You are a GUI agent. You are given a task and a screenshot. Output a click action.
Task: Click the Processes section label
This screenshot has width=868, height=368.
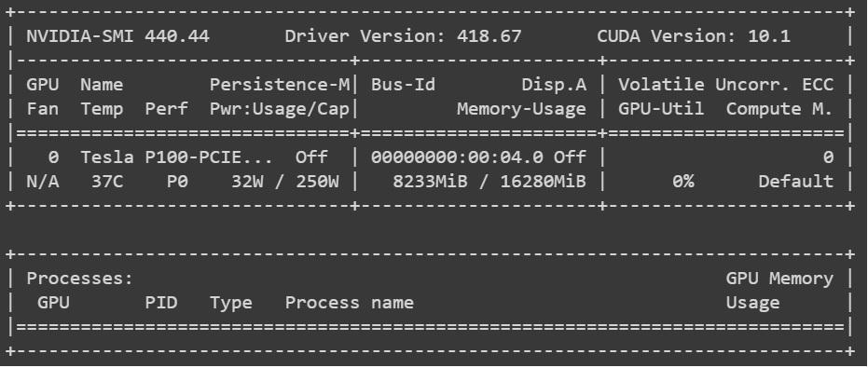point(80,279)
